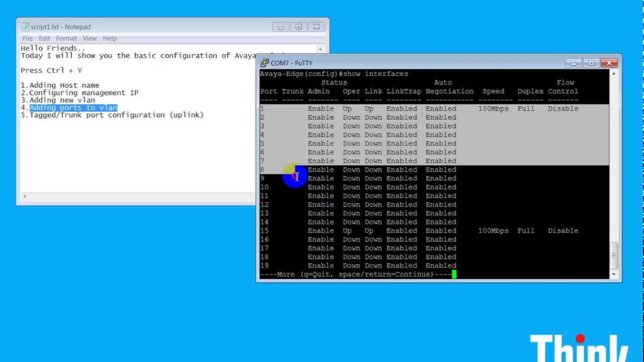Open the File menu in Notepad
The image size is (644, 362).
(x=27, y=38)
